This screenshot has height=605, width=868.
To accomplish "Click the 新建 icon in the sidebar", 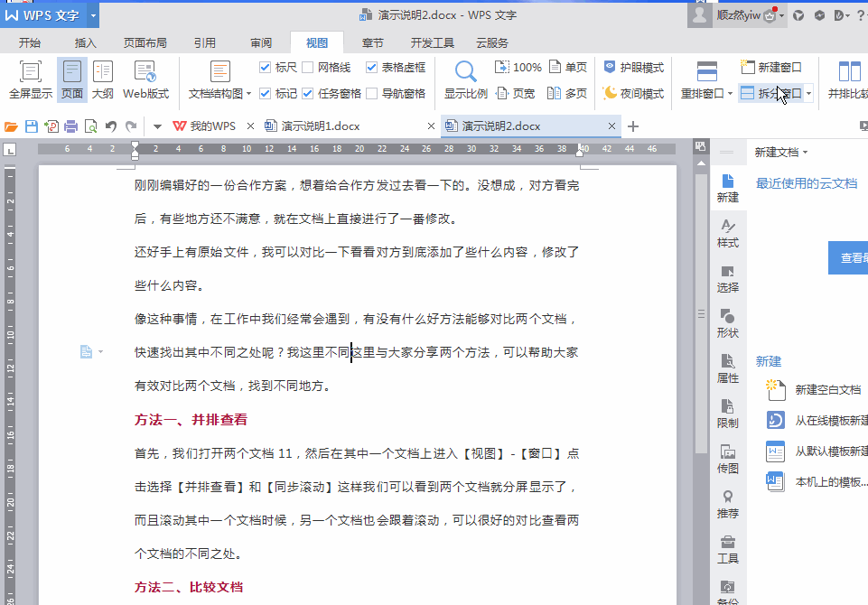I will 728,188.
